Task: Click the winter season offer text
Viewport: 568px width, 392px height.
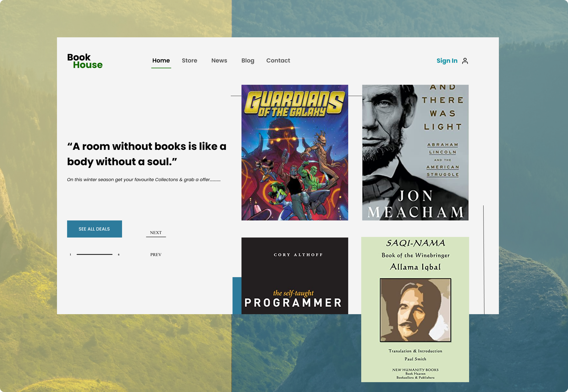Action: point(144,180)
